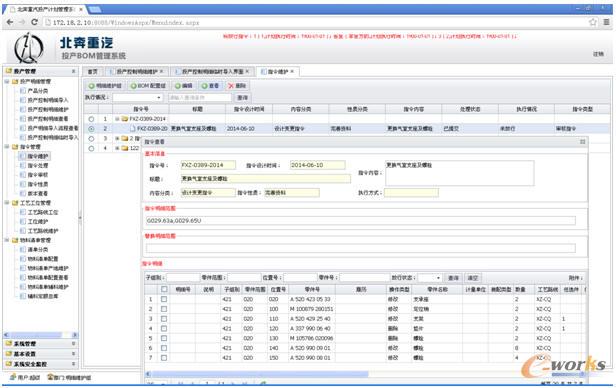This screenshot has width=616, height=388.
Task: Switch to the 首页 tab
Action: click(92, 71)
